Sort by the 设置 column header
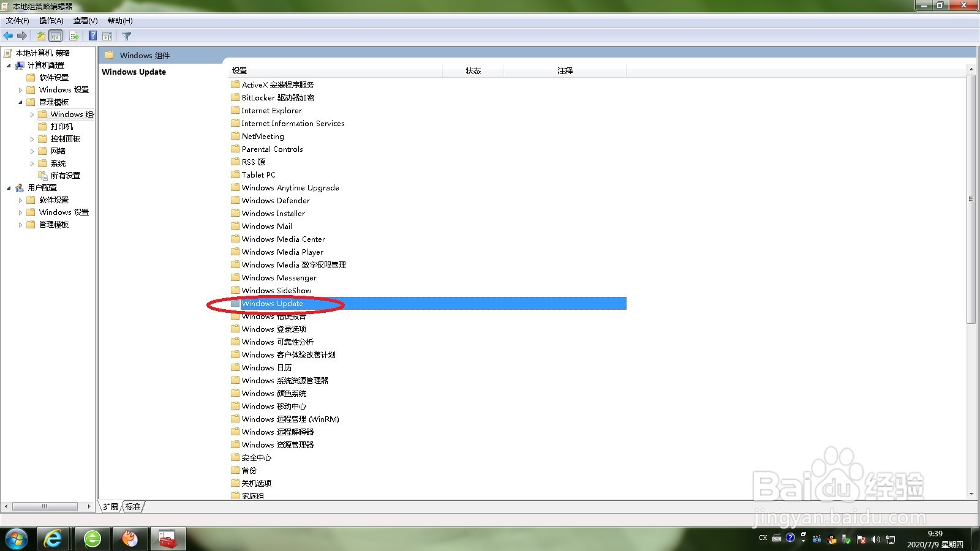Screen dimensions: 980x551 [336, 71]
